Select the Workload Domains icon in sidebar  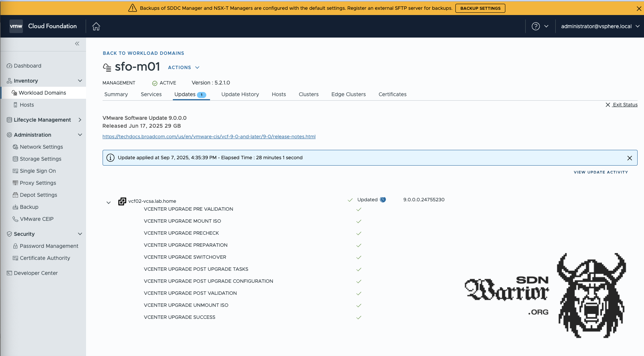tap(15, 92)
